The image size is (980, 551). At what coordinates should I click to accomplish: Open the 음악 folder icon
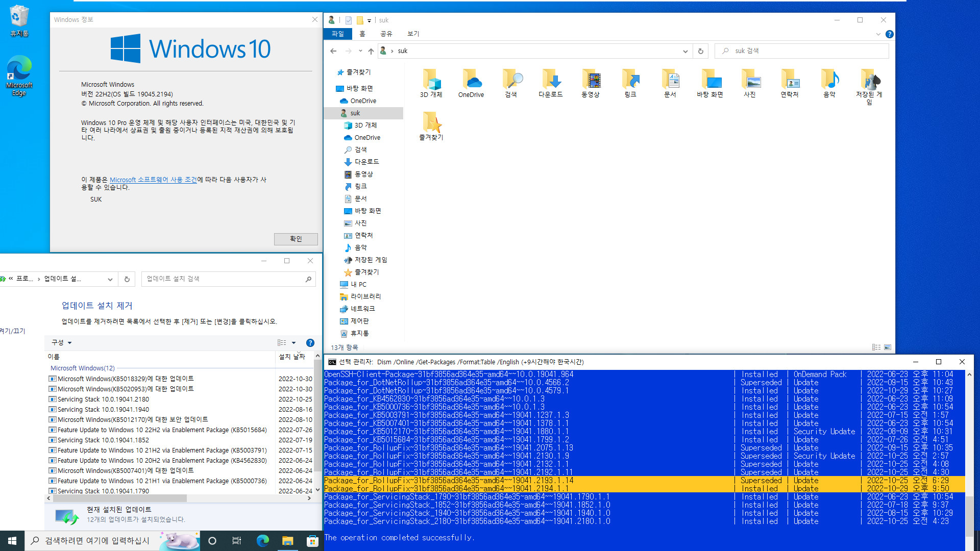[829, 83]
